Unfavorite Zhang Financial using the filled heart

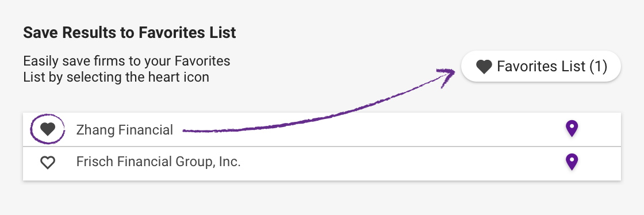coord(48,130)
